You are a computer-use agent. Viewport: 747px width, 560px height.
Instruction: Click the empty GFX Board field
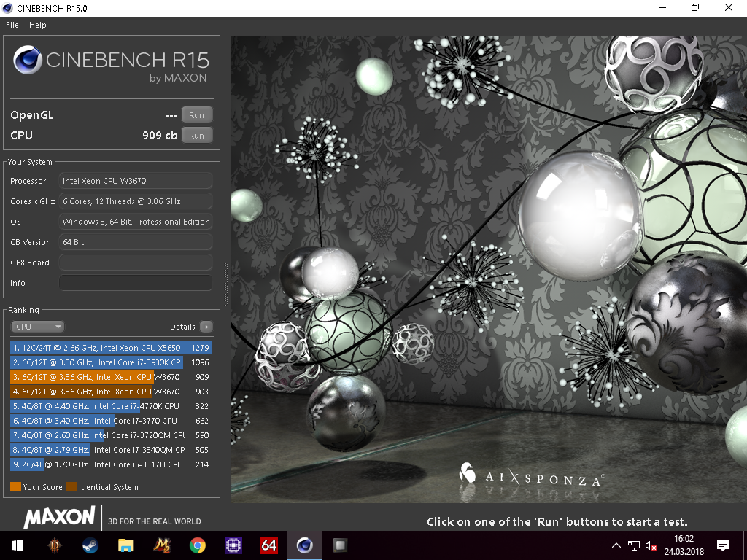tap(136, 262)
